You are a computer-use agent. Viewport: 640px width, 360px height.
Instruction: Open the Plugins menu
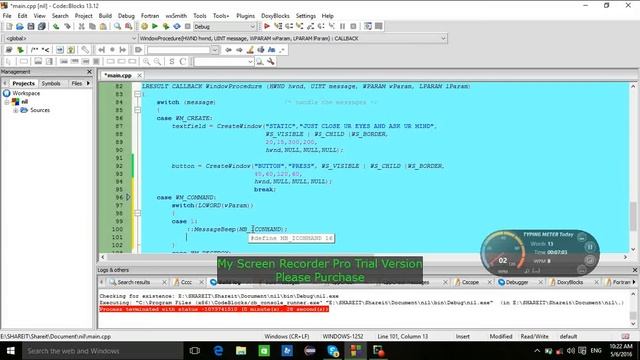click(x=245, y=16)
